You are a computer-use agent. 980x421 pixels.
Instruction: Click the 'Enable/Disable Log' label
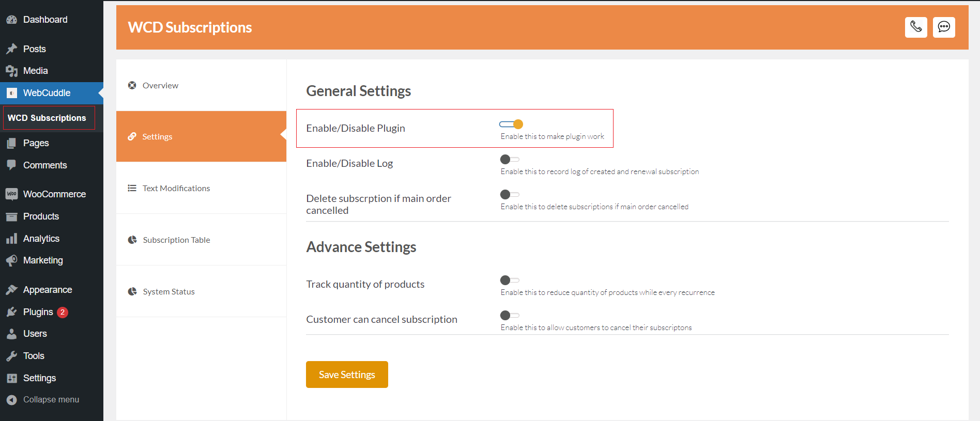[349, 163]
